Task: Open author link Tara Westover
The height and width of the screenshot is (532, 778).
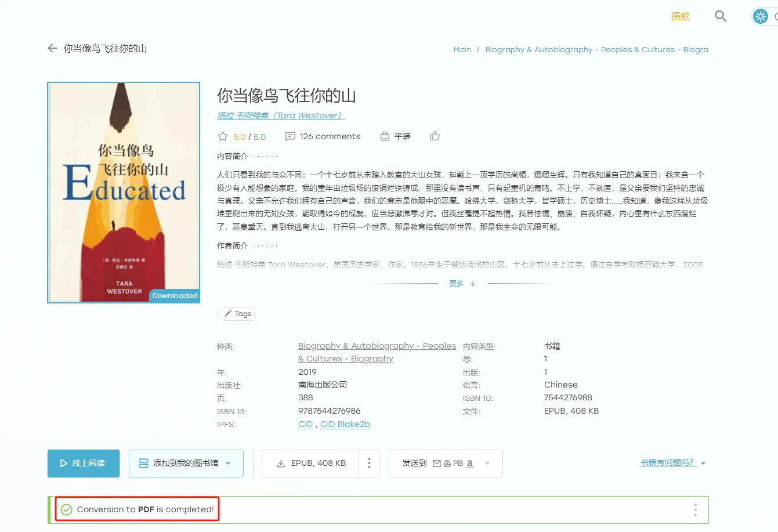Action: [281, 115]
